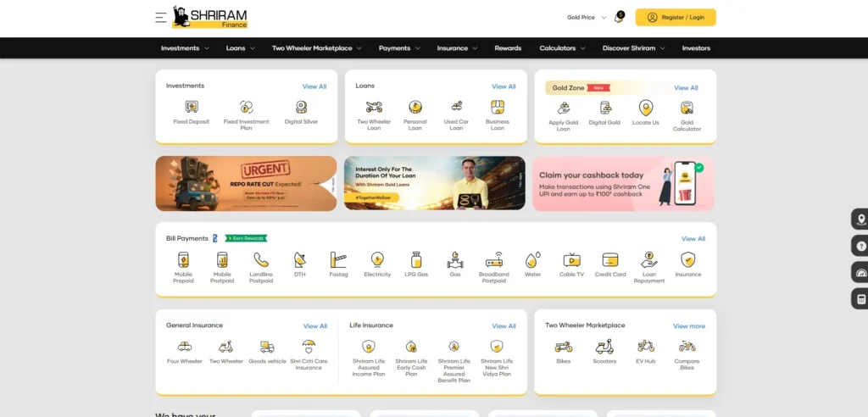Open the LPG Gas icon
This screenshot has height=417, width=868.
tap(416, 259)
